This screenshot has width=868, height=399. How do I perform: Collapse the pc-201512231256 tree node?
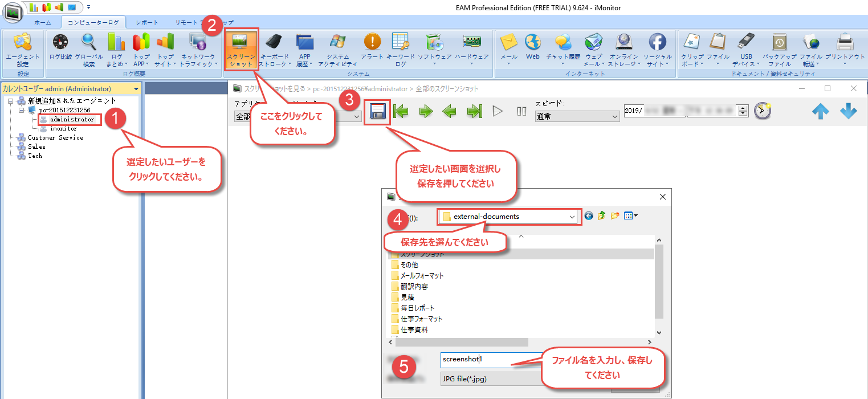[21, 110]
